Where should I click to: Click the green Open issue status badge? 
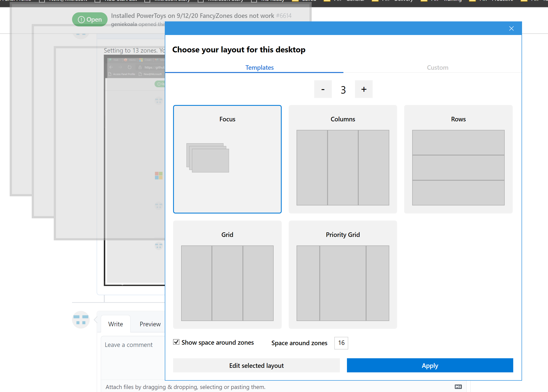90,19
